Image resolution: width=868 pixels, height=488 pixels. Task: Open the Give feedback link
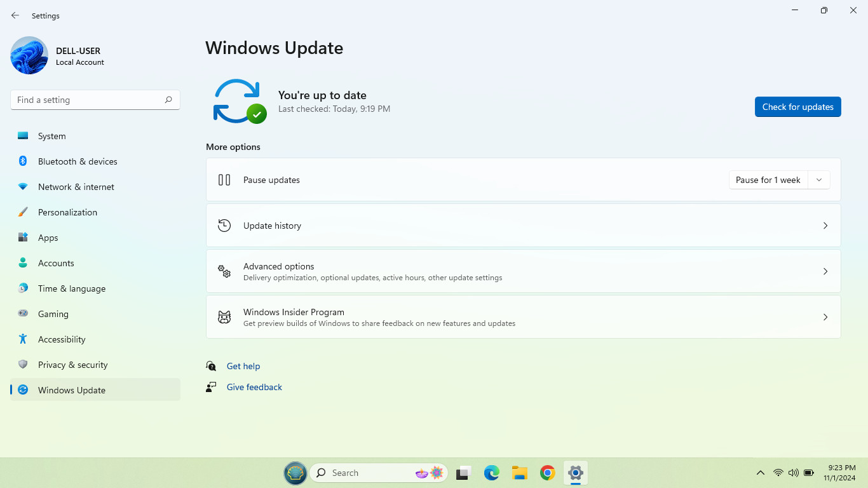click(x=254, y=387)
